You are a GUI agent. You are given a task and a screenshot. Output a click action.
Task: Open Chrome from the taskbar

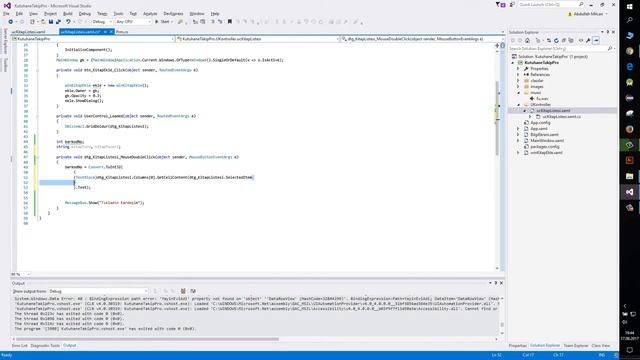coord(629,51)
